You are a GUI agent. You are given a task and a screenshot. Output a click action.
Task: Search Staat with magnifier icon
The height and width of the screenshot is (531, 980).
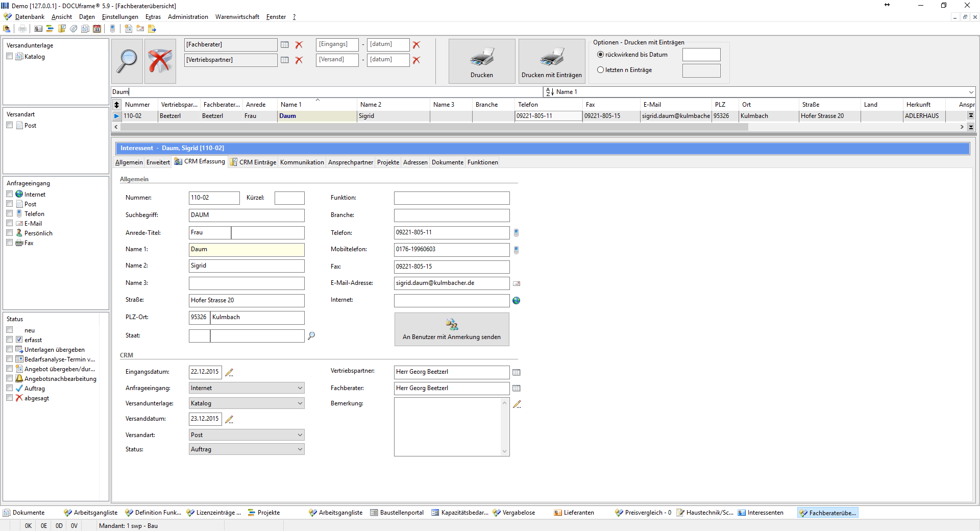tap(311, 335)
